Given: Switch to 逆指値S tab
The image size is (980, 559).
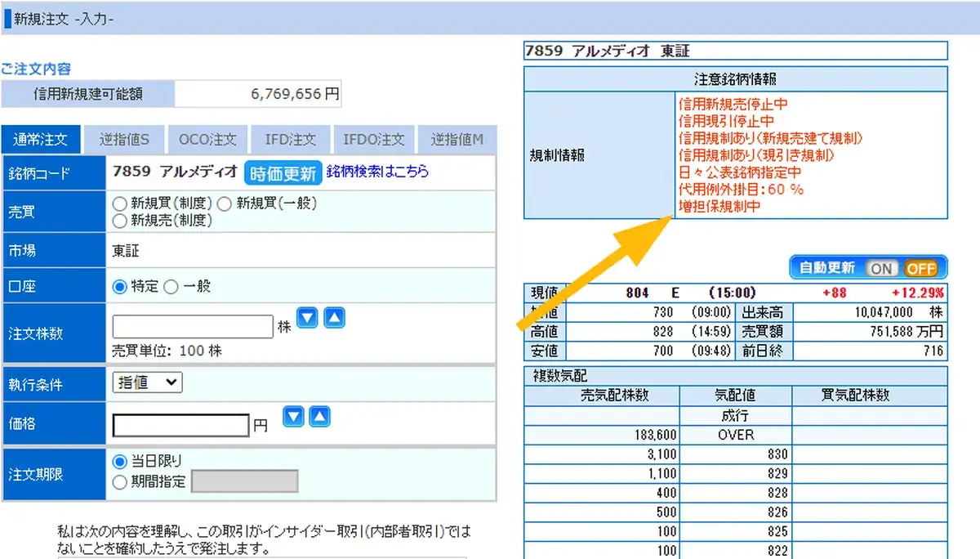Looking at the screenshot, I should click(x=124, y=140).
